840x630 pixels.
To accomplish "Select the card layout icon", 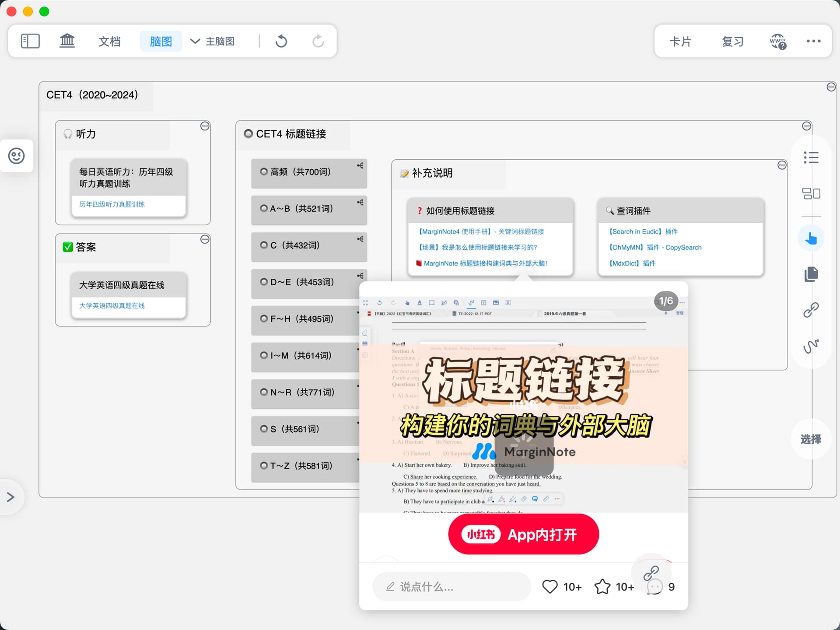I will coord(811,193).
